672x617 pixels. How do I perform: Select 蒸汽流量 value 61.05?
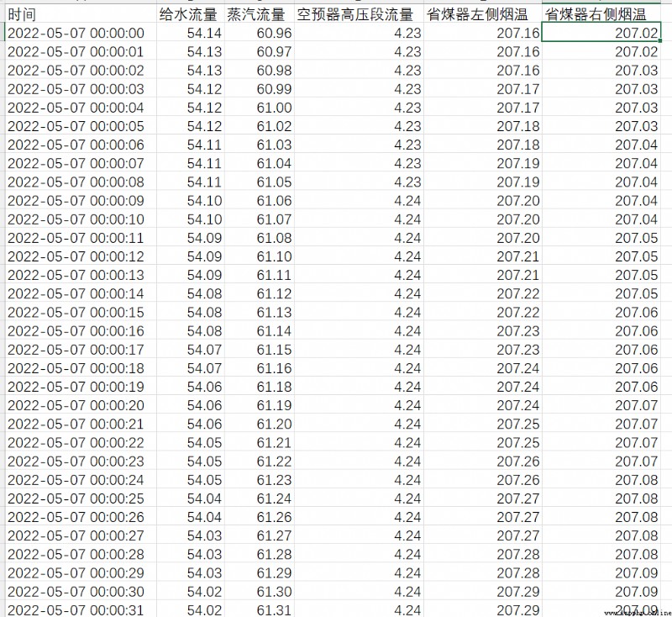[260, 182]
